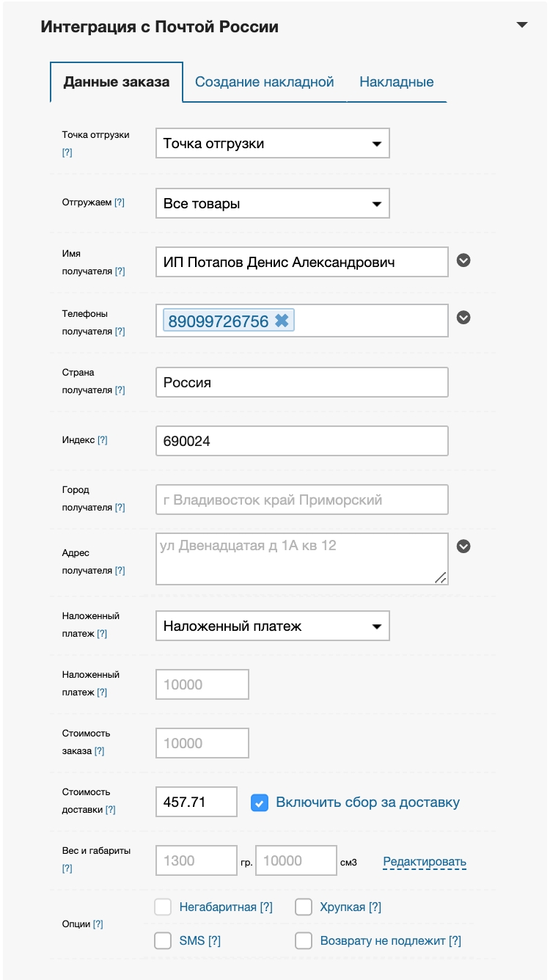Open the Точка отгрузки dropdown
The height and width of the screenshot is (980, 550).
(x=272, y=144)
